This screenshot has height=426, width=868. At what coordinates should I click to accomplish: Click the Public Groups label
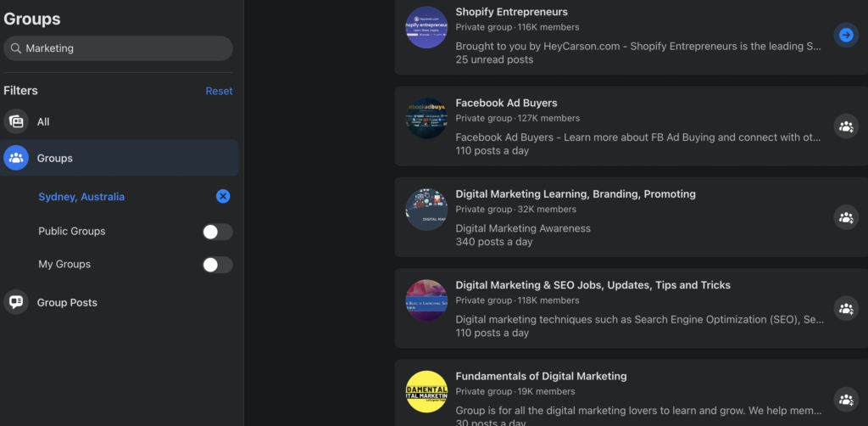[x=72, y=232]
